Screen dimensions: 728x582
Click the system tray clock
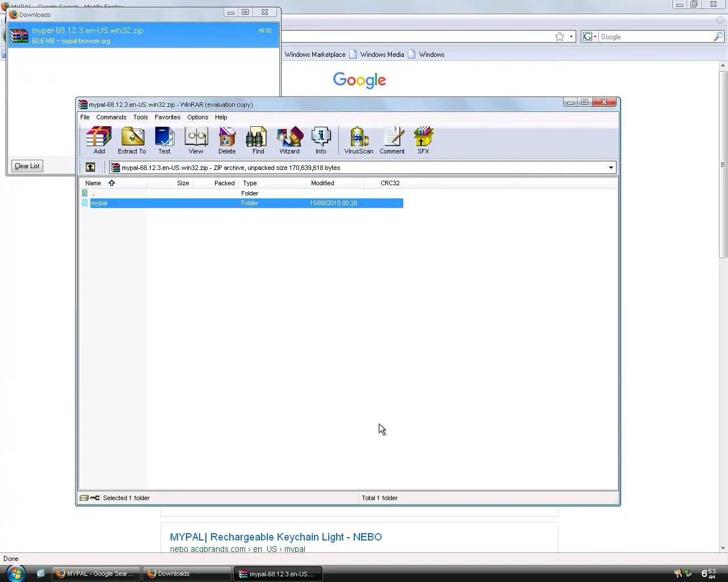(x=709, y=573)
